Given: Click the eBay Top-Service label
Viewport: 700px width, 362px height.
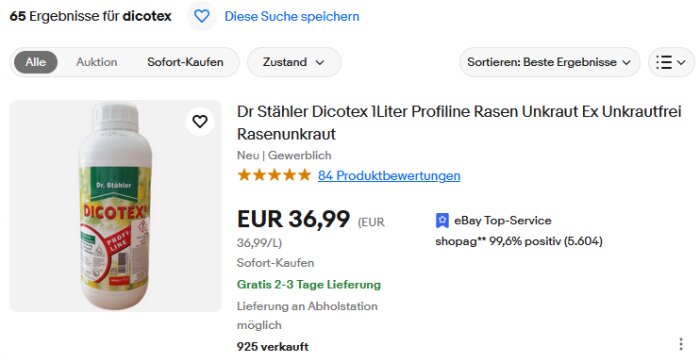Looking at the screenshot, I should point(503,221).
